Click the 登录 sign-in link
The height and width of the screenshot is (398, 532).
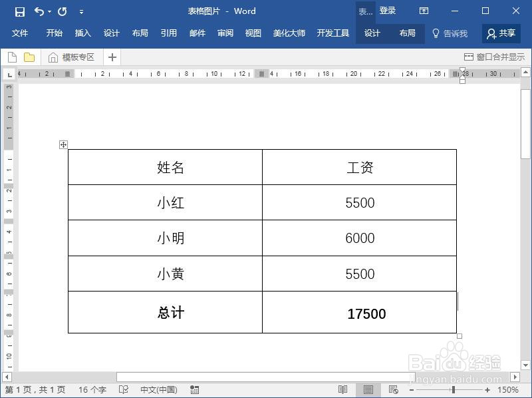[x=387, y=11]
